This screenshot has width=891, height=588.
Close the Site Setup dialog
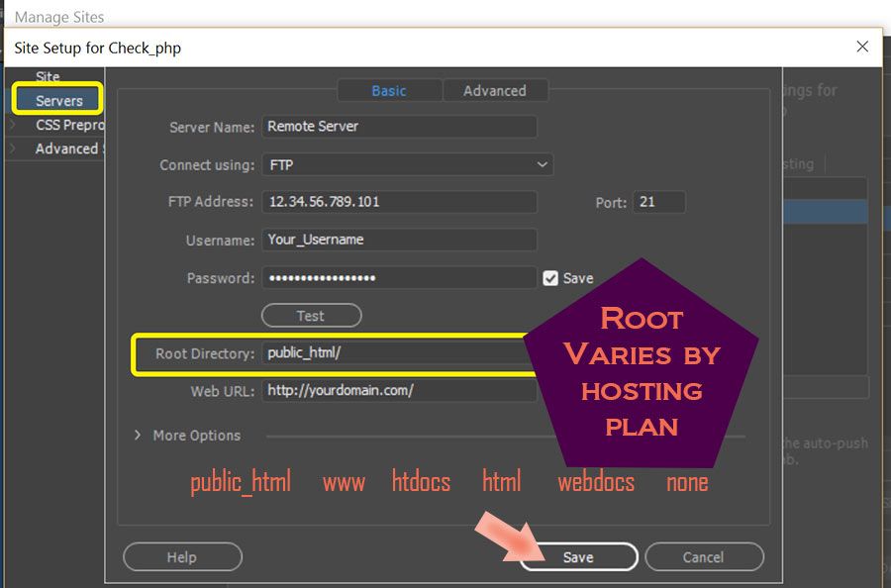tap(862, 46)
